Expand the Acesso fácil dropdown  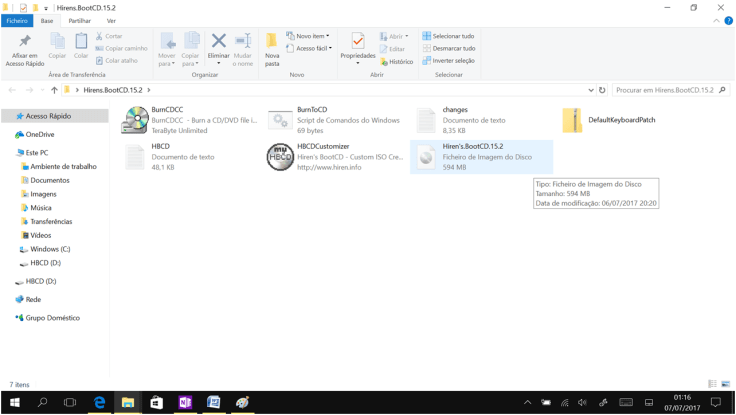tap(310, 48)
